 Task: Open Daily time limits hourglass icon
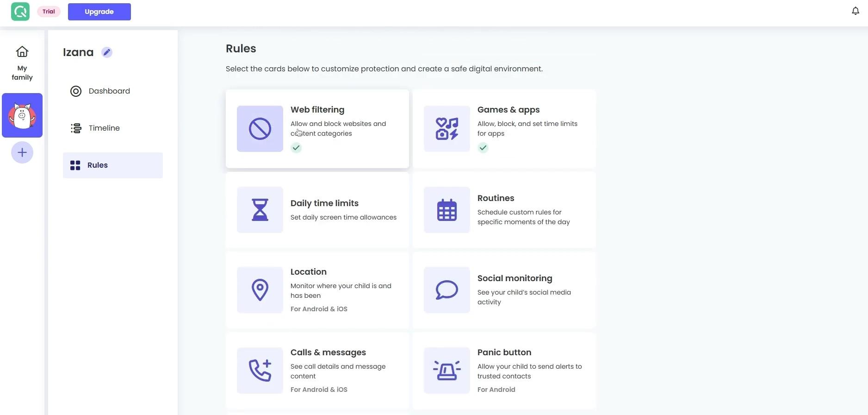260,210
